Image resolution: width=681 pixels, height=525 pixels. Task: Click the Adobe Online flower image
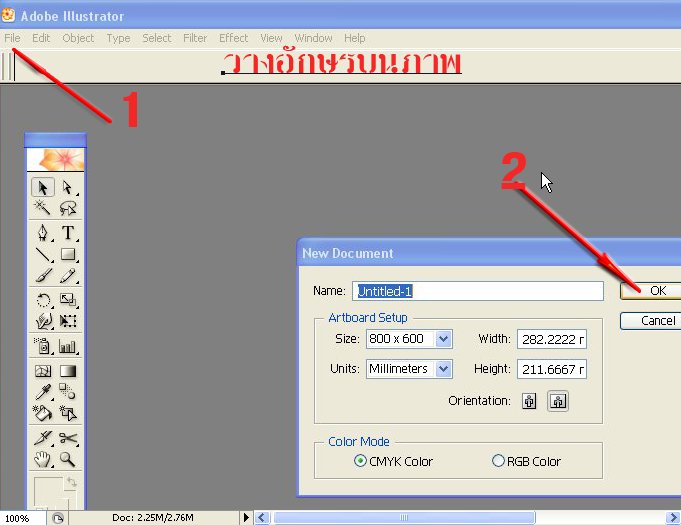pos(56,160)
